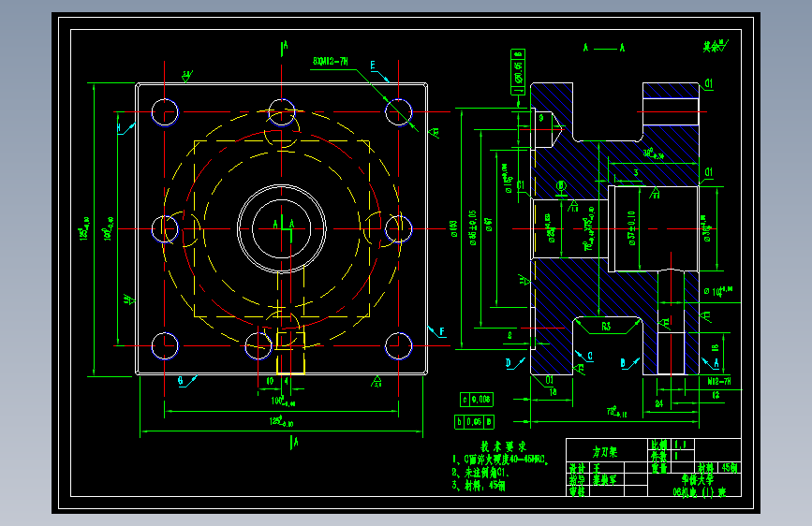Click the 06机电(1)班 class text
The width and height of the screenshot is (812, 526).
pos(699,491)
